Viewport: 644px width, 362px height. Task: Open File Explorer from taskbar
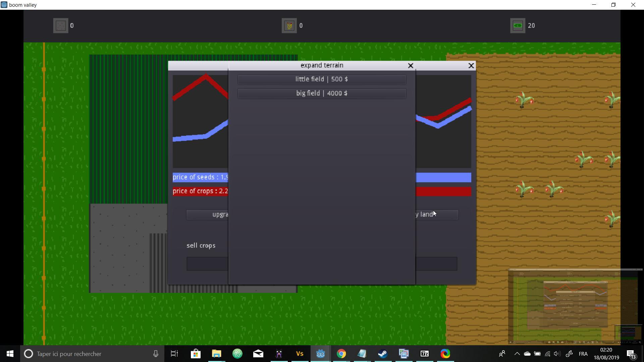(x=216, y=354)
